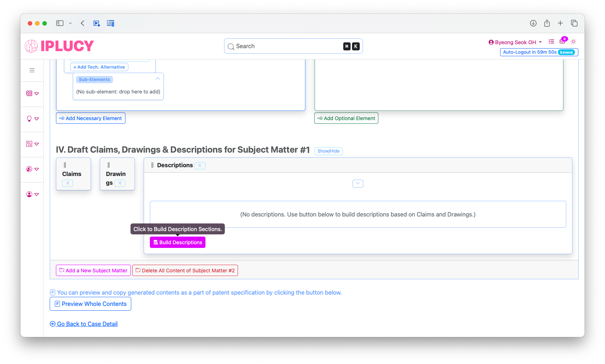The width and height of the screenshot is (605, 364).
Task: Click the Auto-Logout timer text
Action: pyautogui.click(x=530, y=52)
